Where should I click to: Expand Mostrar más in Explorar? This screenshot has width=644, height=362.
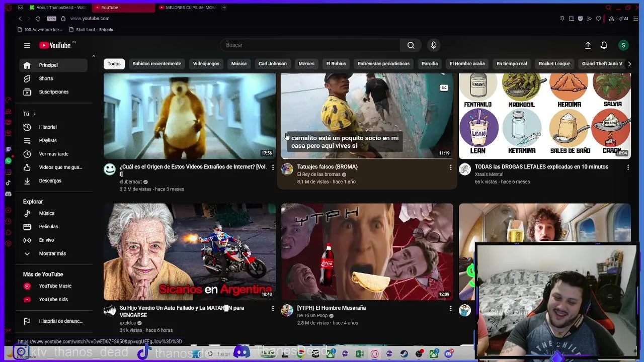(53, 254)
